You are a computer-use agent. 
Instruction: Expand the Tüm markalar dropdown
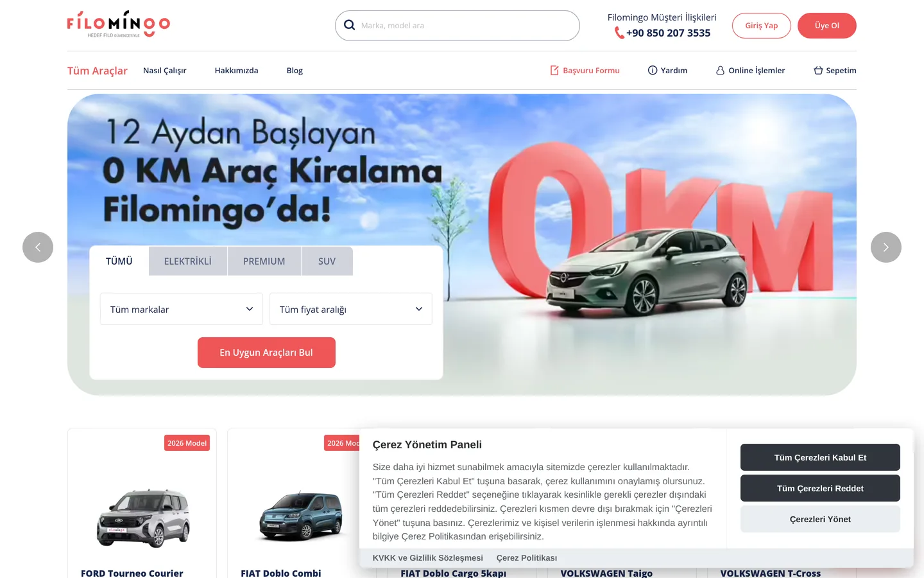182,309
